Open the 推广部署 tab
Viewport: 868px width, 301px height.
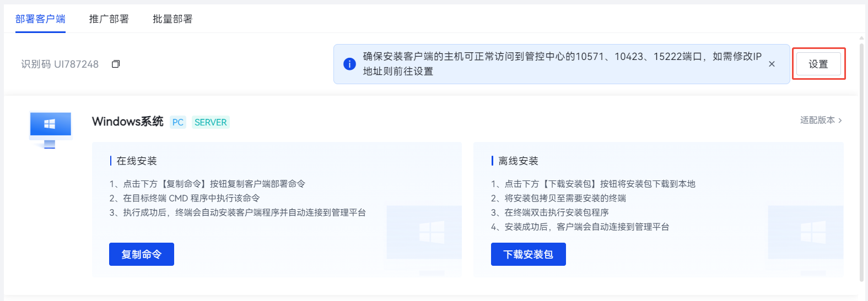pyautogui.click(x=109, y=19)
